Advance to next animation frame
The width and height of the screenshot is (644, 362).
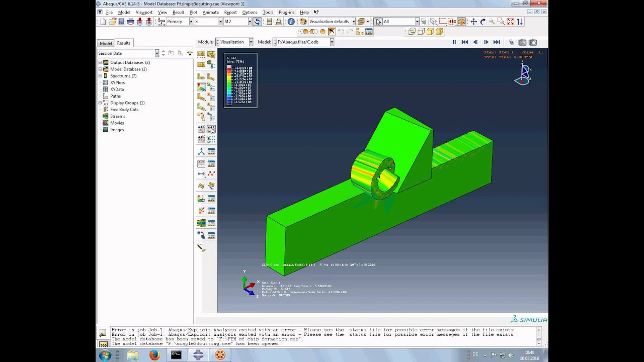tap(486, 42)
